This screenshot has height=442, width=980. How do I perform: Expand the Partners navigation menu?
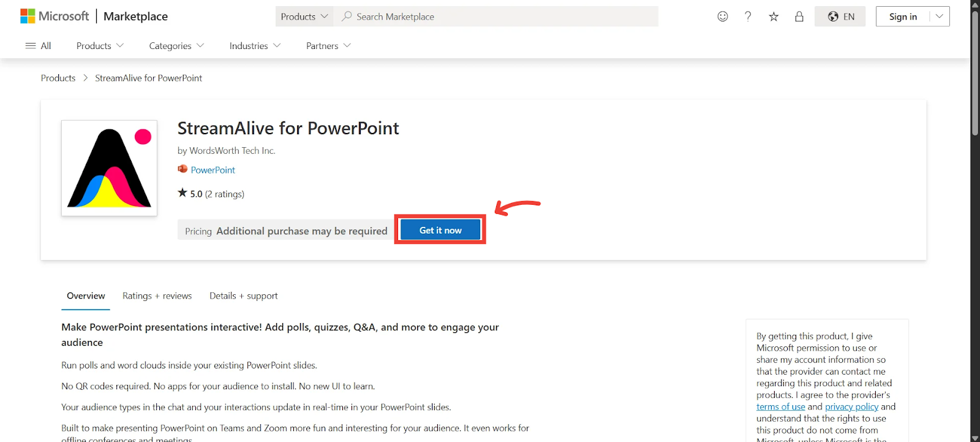[x=328, y=45]
